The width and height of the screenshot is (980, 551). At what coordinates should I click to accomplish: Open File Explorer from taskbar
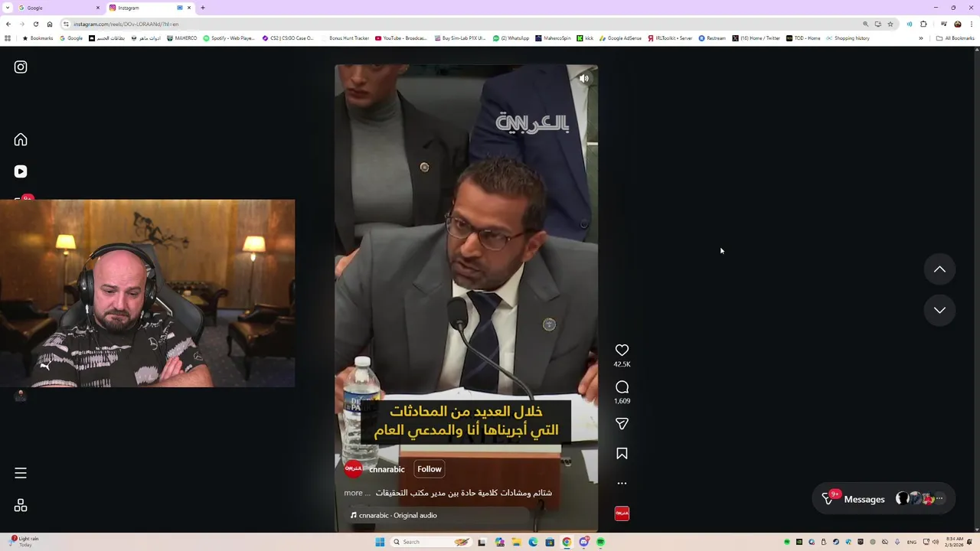516,543
